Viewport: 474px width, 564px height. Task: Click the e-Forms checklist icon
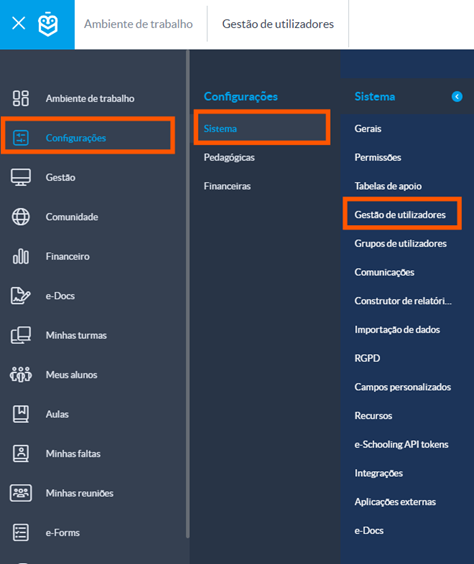coord(21,532)
